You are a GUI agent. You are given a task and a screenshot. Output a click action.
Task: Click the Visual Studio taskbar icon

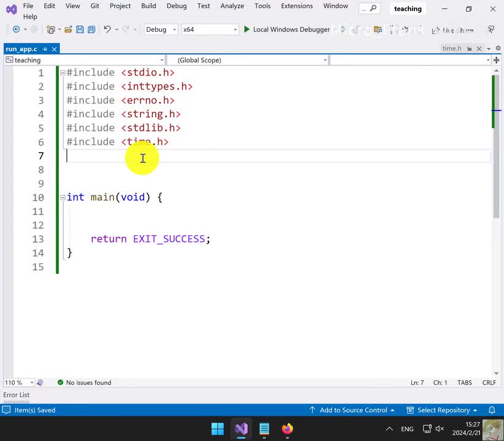coord(241,429)
